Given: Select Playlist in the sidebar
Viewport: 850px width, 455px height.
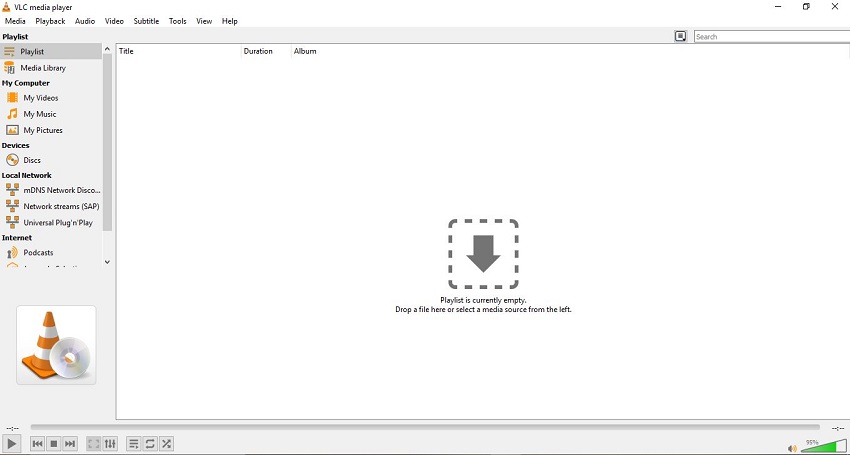Looking at the screenshot, I should pyautogui.click(x=51, y=52).
